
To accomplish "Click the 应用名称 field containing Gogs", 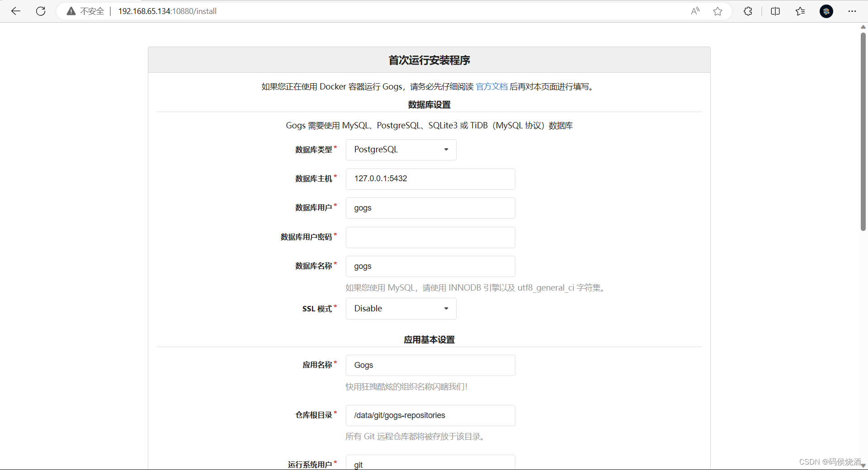I will pos(430,365).
